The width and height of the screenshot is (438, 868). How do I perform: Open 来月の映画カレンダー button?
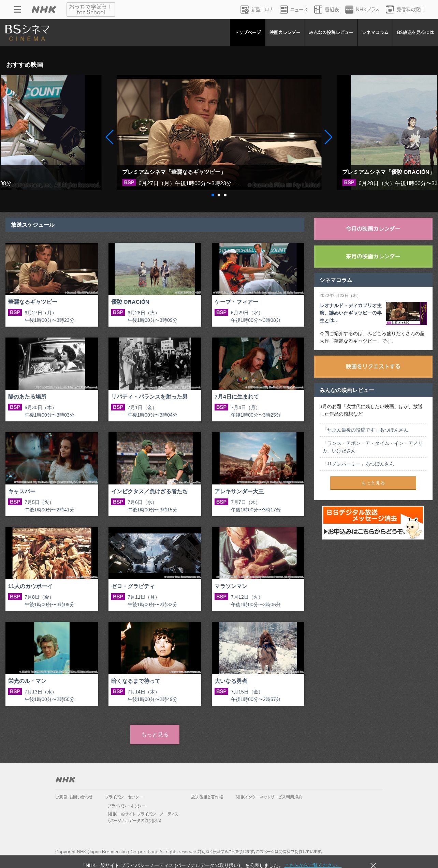tap(373, 256)
